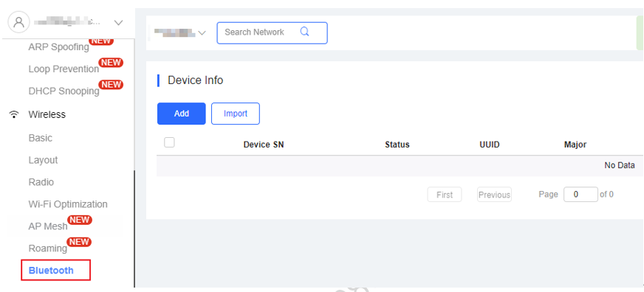The width and height of the screenshot is (644, 292).
Task: Click the NEW badge on Loop Prevention
Action: point(111,63)
